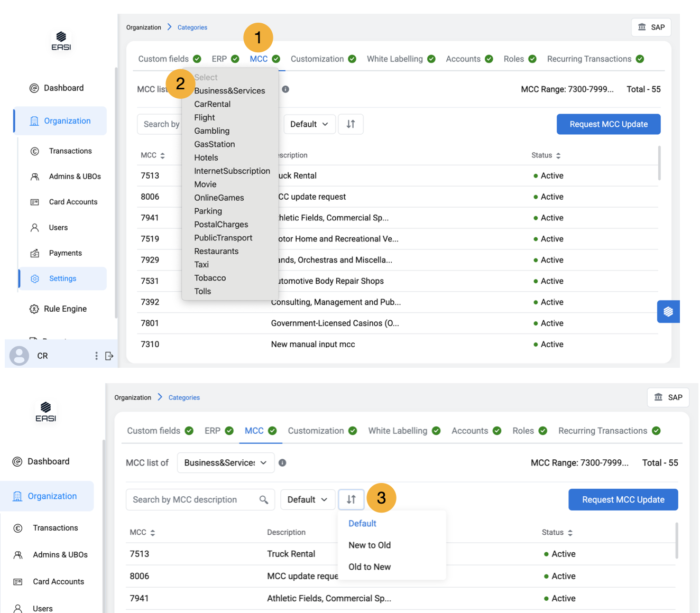
Task: Select the New to Old sort option
Action: (369, 545)
